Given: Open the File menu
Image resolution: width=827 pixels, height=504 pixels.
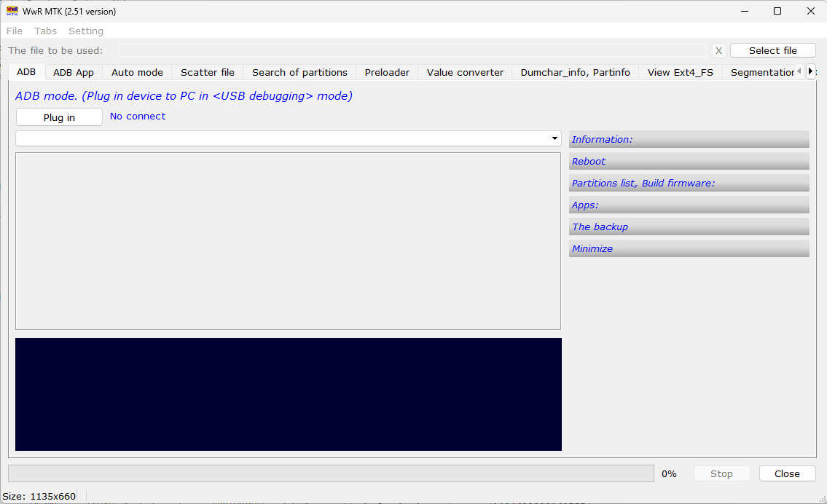Looking at the screenshot, I should click(x=14, y=31).
